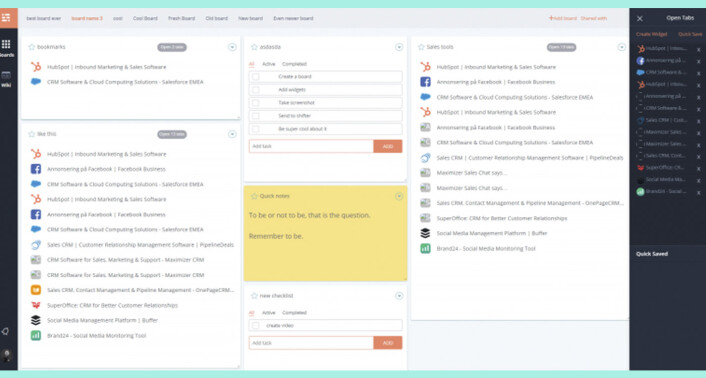
Task: Open Quick notes widget dropdown menu
Action: pos(399,196)
